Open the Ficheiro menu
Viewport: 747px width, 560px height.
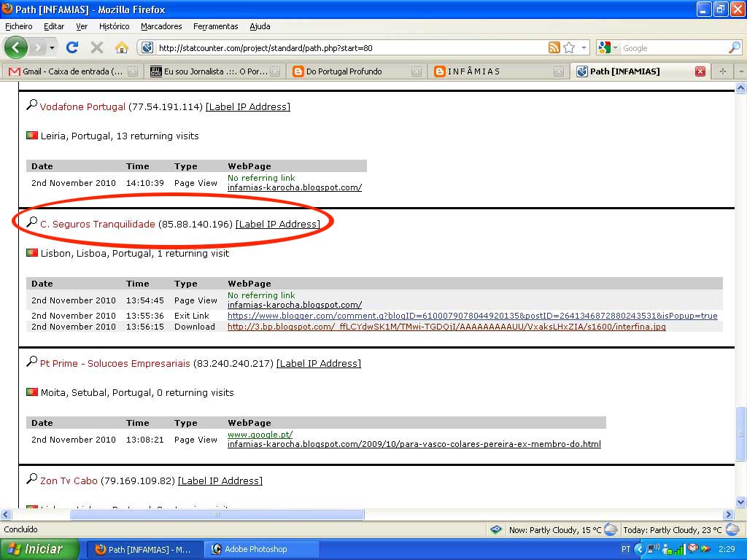(x=18, y=26)
